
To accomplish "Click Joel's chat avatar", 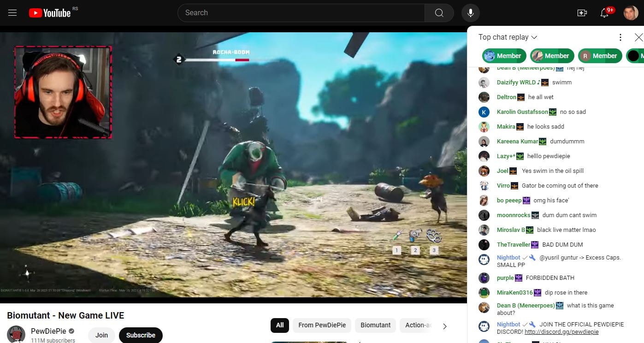I will click(x=484, y=171).
